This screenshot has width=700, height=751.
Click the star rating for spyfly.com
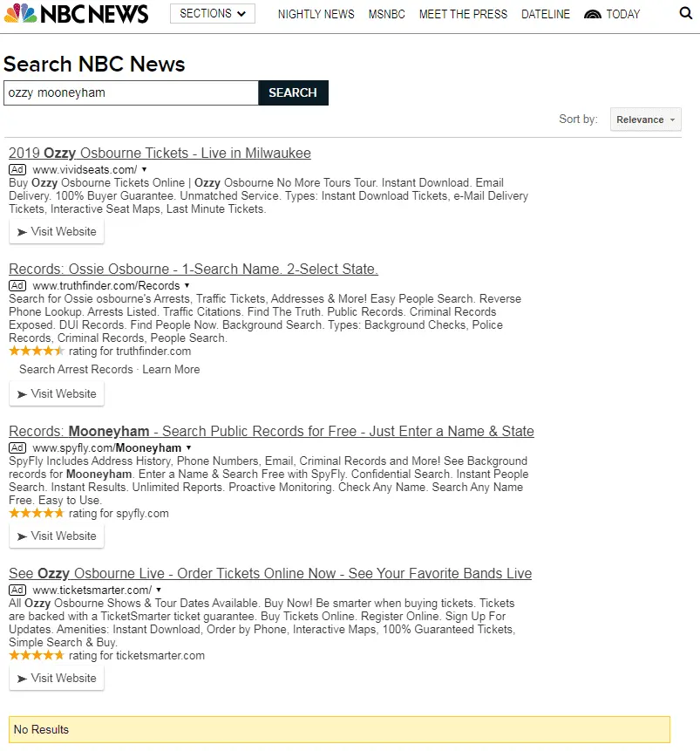point(37,514)
